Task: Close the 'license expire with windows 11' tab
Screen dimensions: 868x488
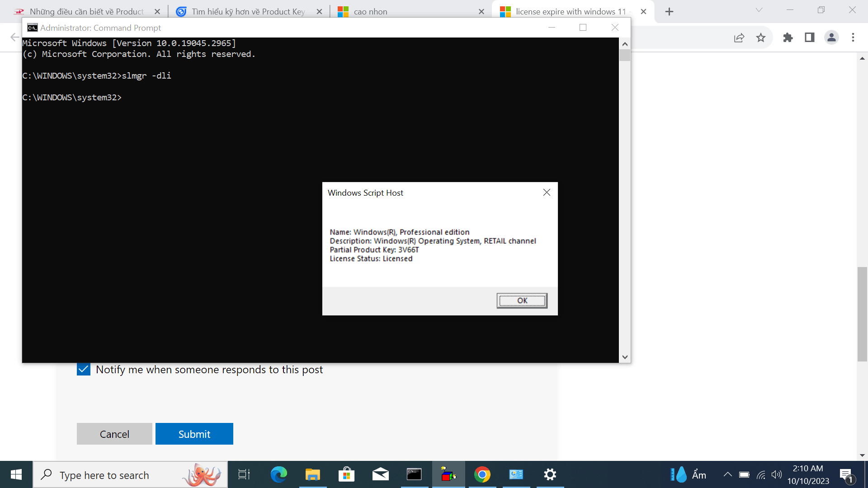Action: 644,12
